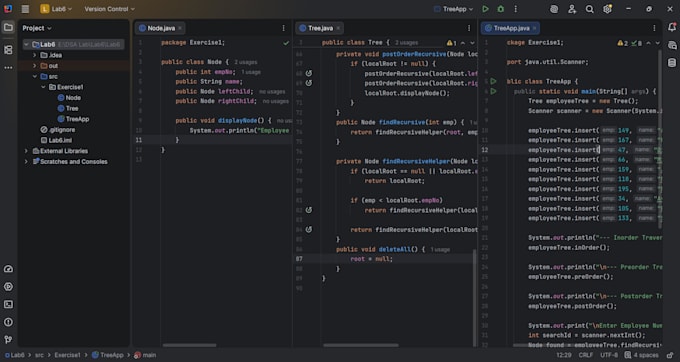Open the Notifications bell
Viewport: 680px width, 362px height.
[672, 27]
